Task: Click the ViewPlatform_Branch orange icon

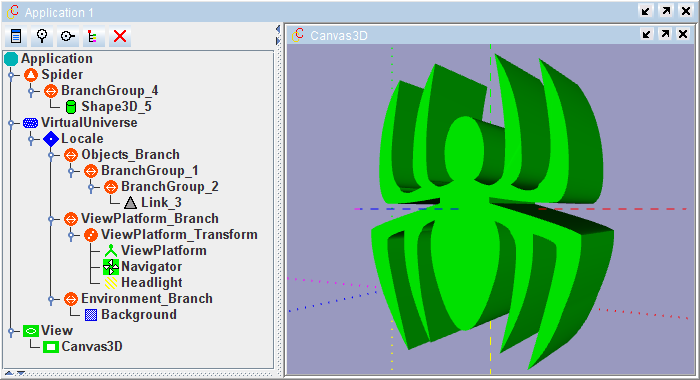Action: point(71,219)
